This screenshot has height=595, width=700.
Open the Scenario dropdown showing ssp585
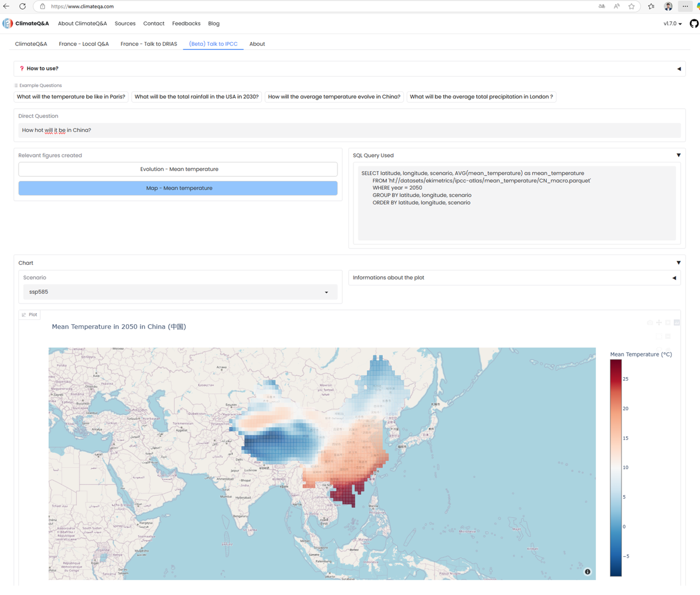180,292
